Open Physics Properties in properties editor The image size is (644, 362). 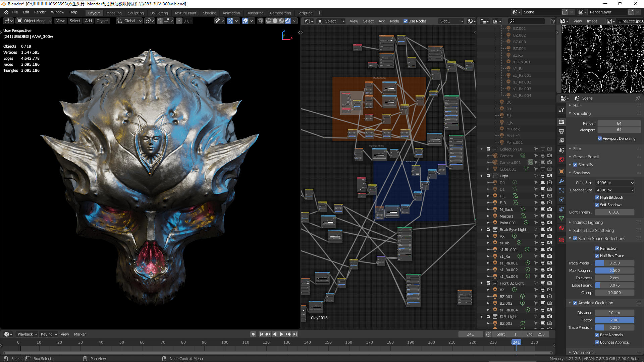point(561,200)
